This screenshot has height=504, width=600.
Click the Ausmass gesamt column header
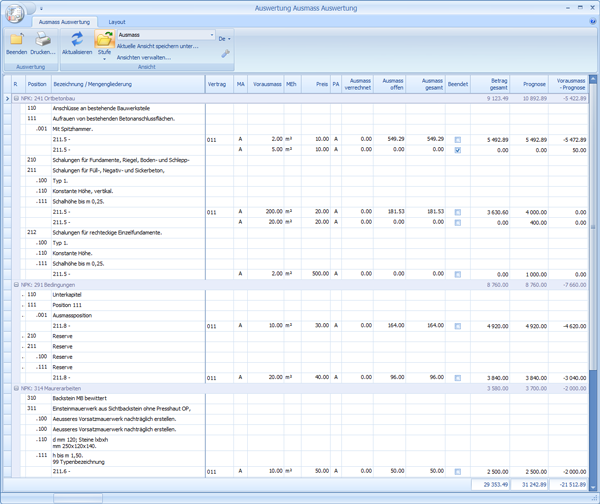(426, 84)
